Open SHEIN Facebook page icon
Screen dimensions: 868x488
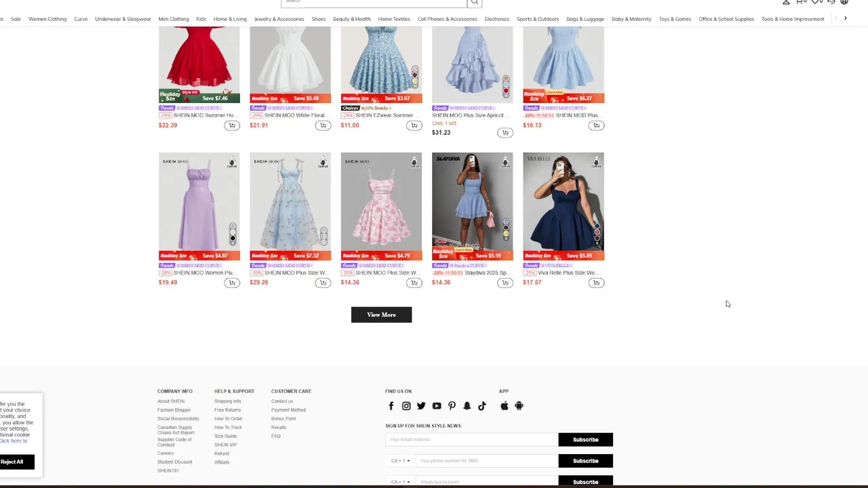391,406
